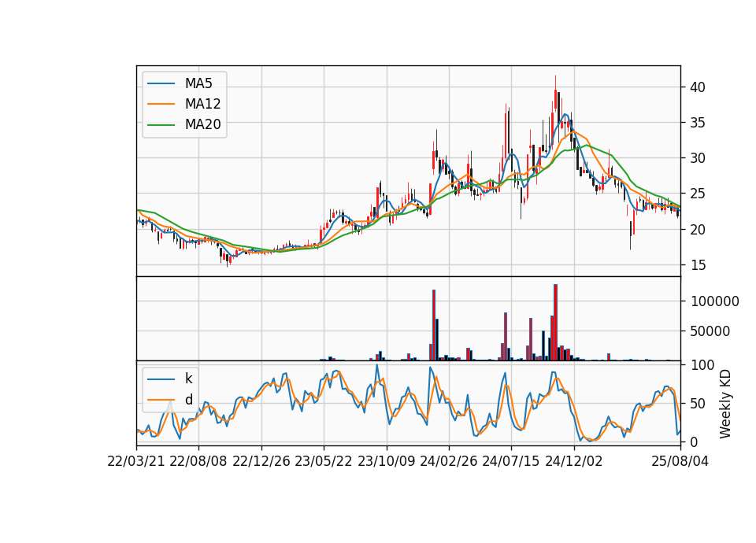
Task: Click the 25/08/04 date label
Action: 680,461
